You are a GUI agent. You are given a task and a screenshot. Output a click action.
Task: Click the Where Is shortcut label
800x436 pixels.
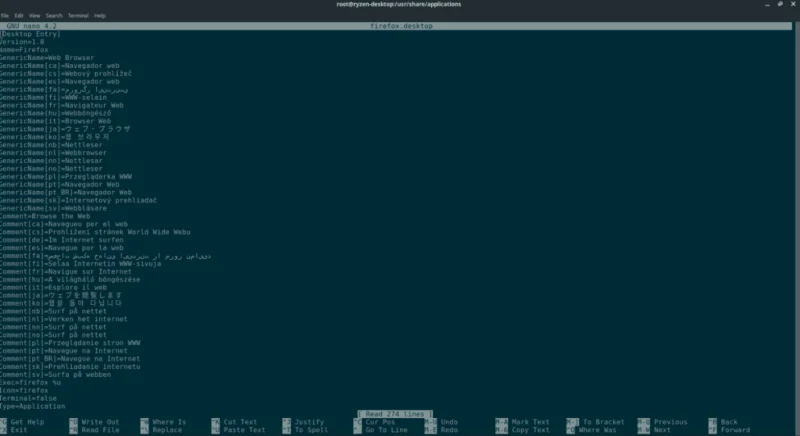169,422
